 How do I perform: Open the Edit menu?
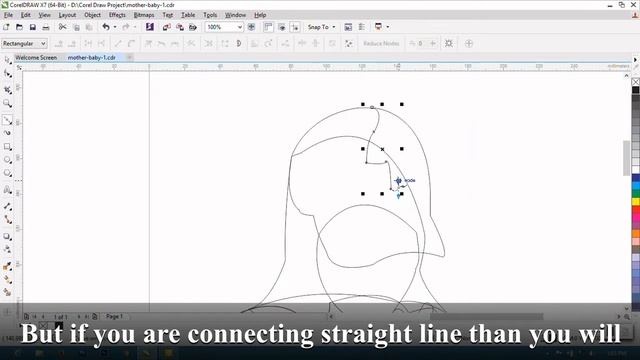tap(26, 15)
